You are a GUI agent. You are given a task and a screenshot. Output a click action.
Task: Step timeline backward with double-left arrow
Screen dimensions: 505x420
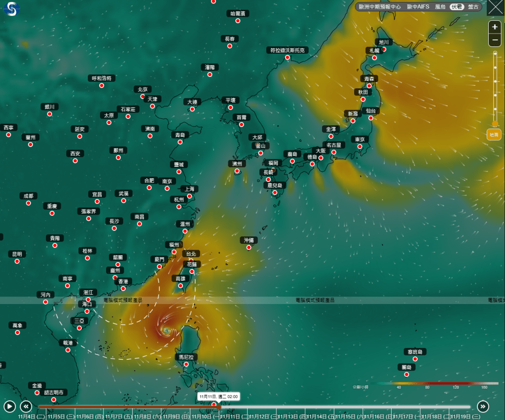(x=26, y=406)
